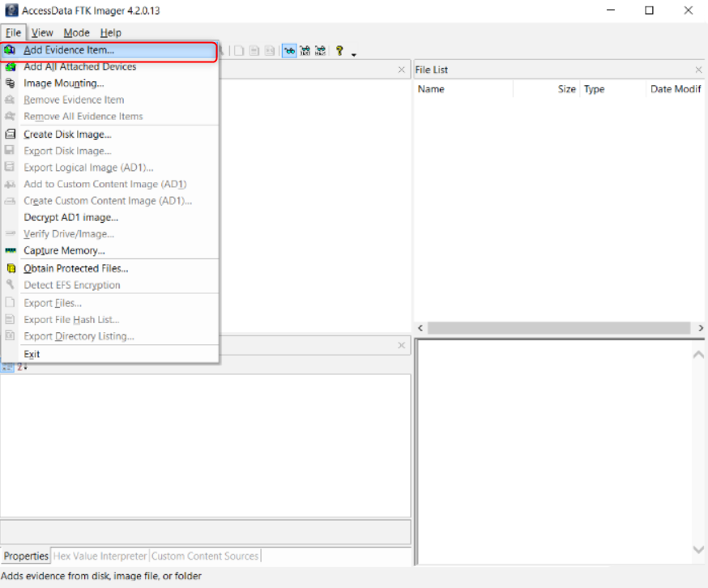Click the Add All Attached Devices icon
The image size is (708, 588).
coord(10,67)
